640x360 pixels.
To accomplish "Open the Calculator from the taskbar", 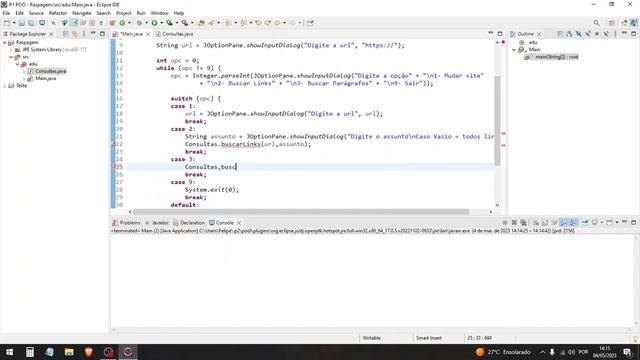I will (30, 352).
